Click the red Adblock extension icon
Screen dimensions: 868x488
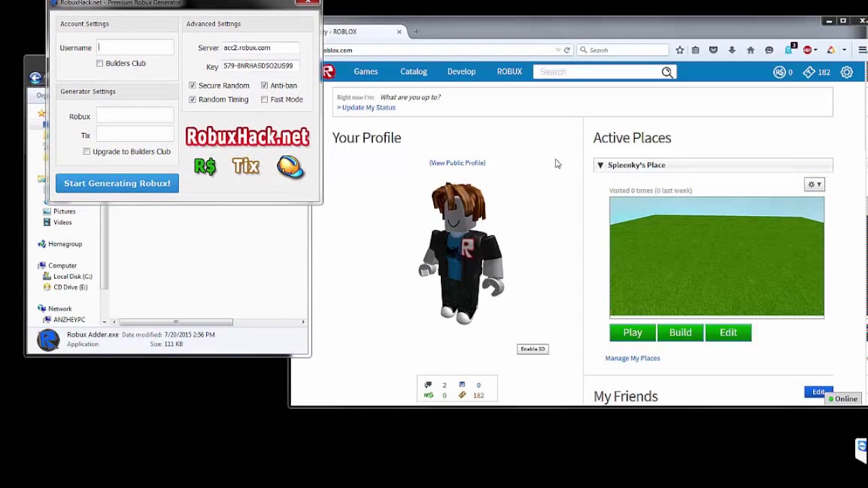click(x=807, y=50)
